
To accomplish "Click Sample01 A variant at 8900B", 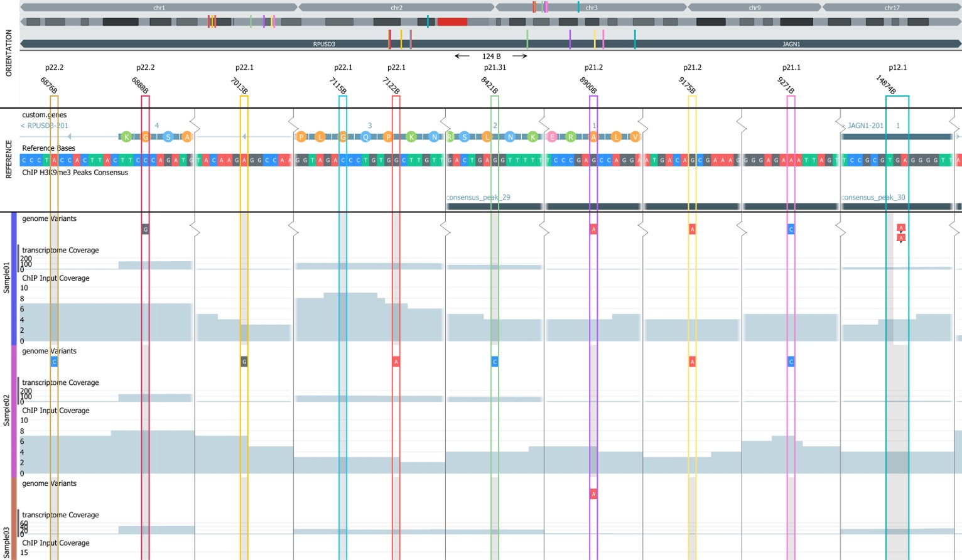I will click(593, 229).
